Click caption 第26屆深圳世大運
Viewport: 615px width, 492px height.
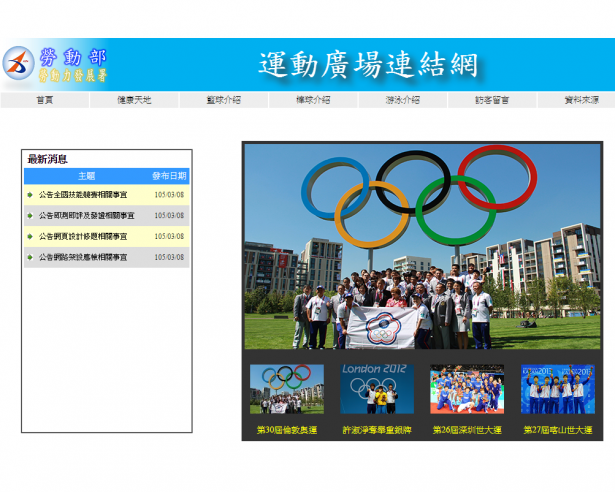click(x=467, y=430)
